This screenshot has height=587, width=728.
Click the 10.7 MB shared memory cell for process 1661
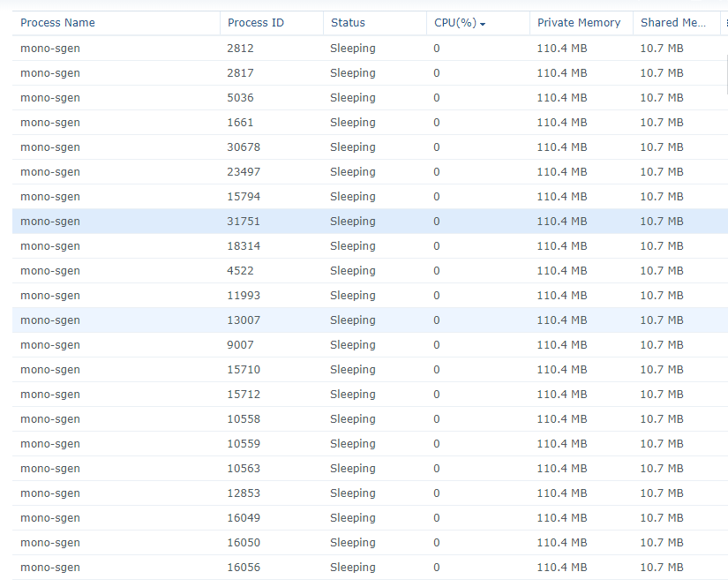click(x=662, y=123)
